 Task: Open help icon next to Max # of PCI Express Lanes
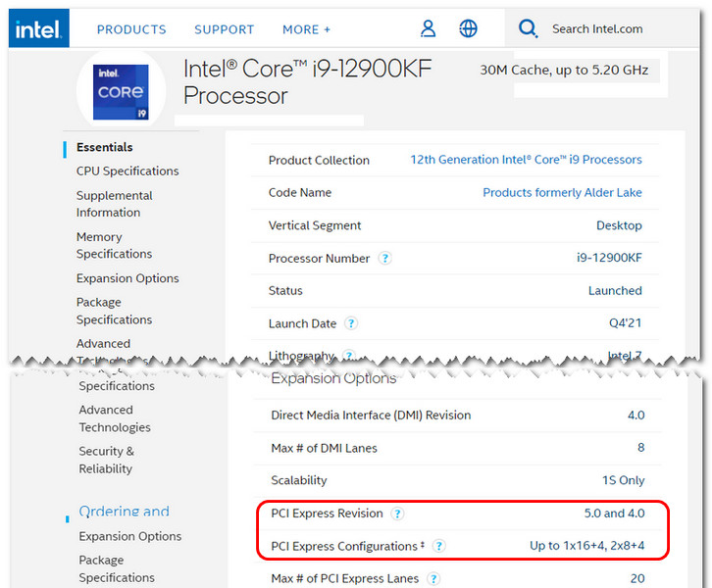click(433, 579)
